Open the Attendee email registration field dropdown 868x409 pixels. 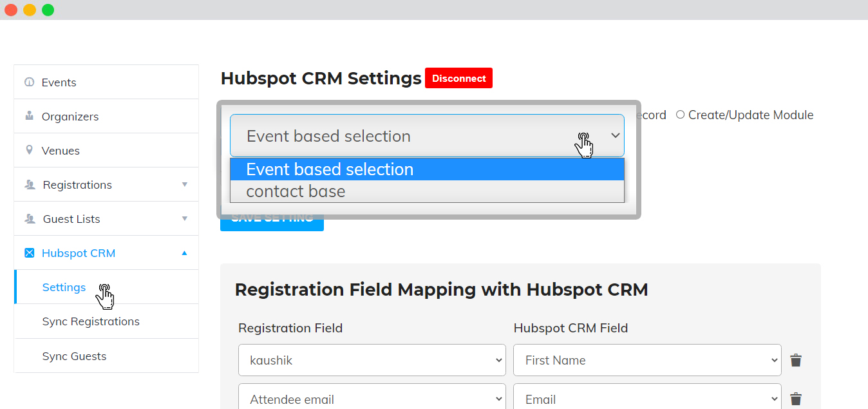372,397
